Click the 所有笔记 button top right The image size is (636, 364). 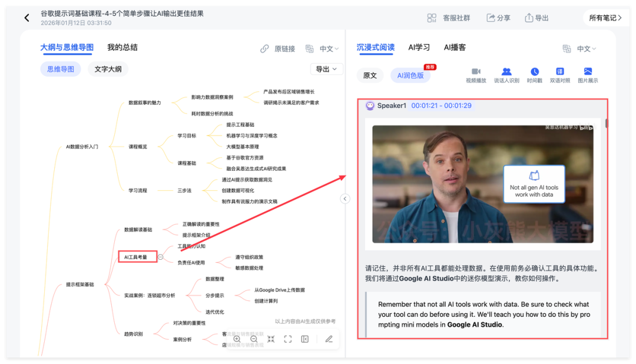click(604, 18)
